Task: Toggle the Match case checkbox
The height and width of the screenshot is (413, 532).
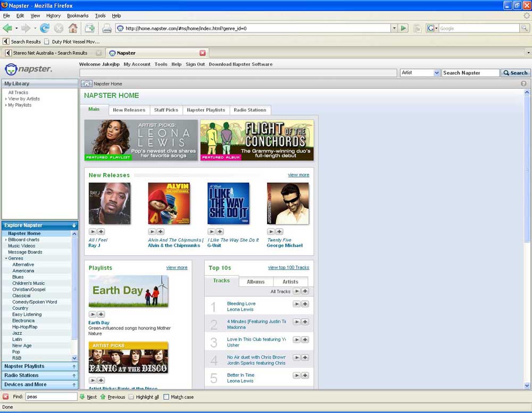Action: click(166, 397)
